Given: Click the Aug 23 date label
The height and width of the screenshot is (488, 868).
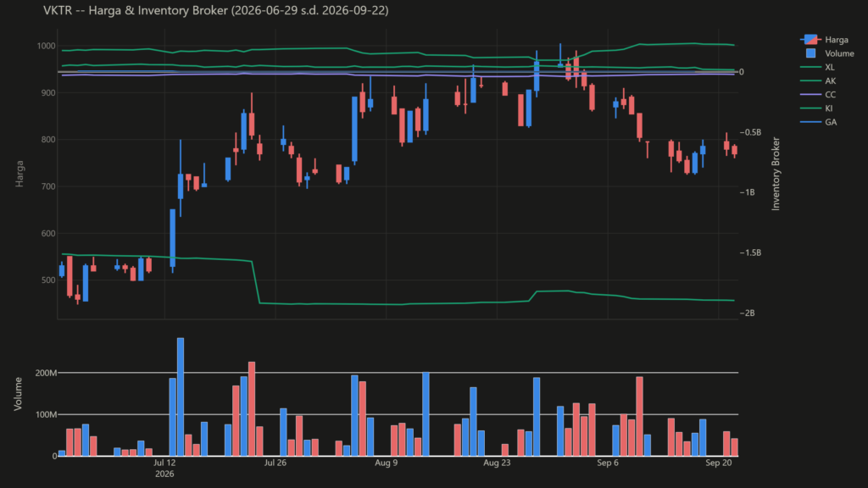Looking at the screenshot, I should point(497,463).
